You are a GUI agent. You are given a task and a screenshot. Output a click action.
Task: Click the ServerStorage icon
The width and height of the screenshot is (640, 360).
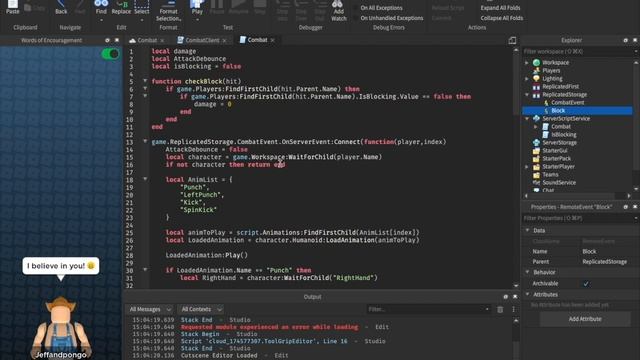pyautogui.click(x=536, y=142)
